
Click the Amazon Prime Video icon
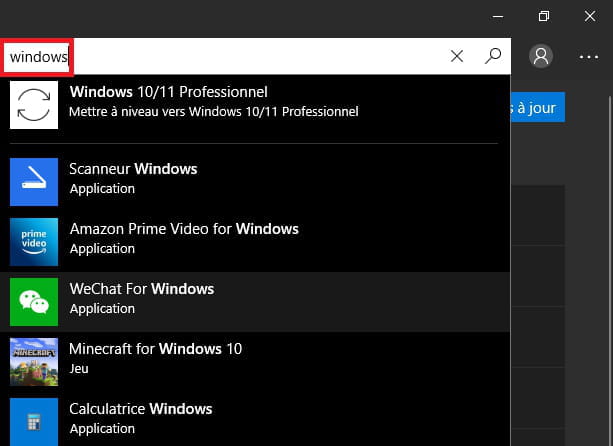tap(34, 242)
